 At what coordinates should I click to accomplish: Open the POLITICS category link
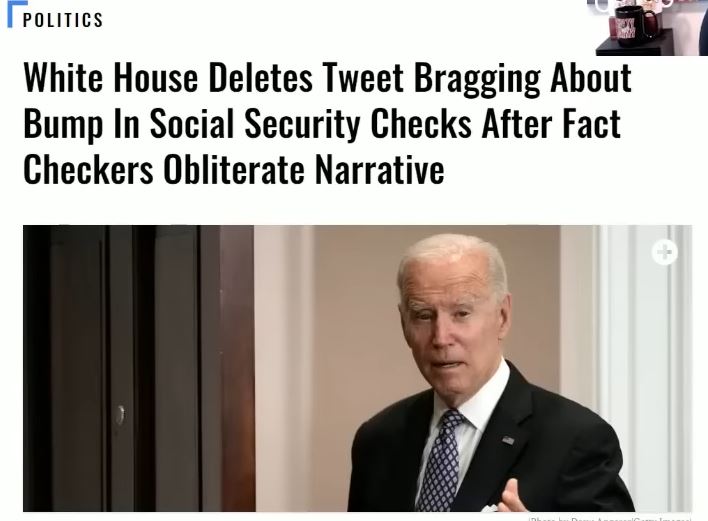click(63, 20)
